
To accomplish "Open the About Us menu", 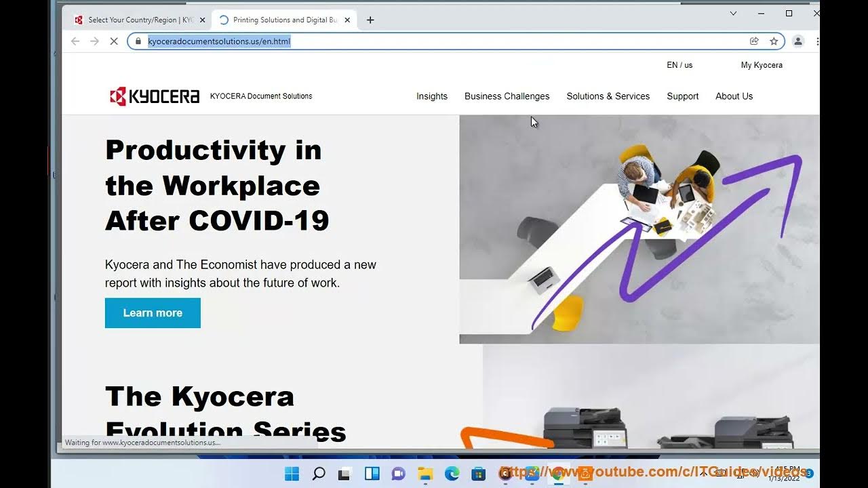I will [x=734, y=96].
